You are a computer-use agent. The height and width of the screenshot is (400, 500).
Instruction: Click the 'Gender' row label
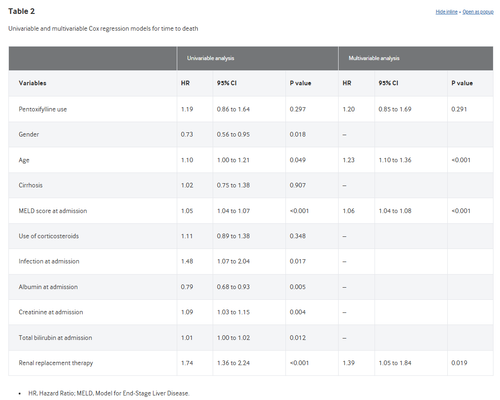click(29, 134)
